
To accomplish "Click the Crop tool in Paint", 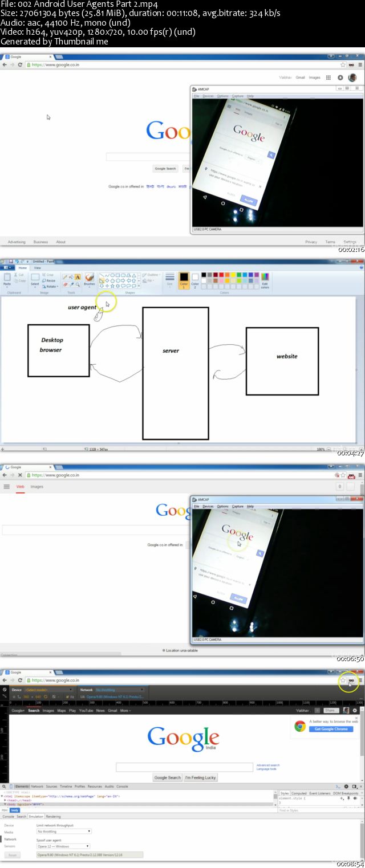I will tap(48, 275).
